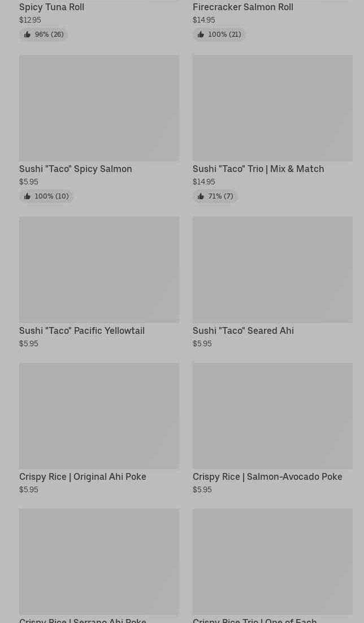Screen dimensions: 364x623
Task: Click Crispy Rice | Original Ahi Poke title
Action: point(83,477)
